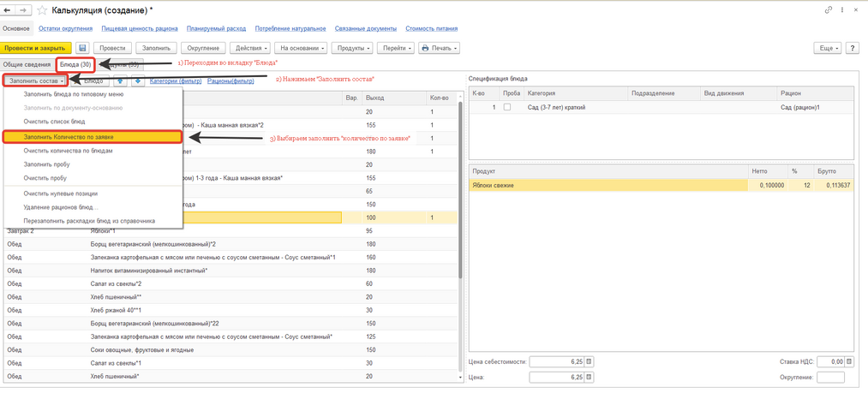Screen dimensions: 868x393
Task: Open the help question mark button
Action: click(852, 49)
